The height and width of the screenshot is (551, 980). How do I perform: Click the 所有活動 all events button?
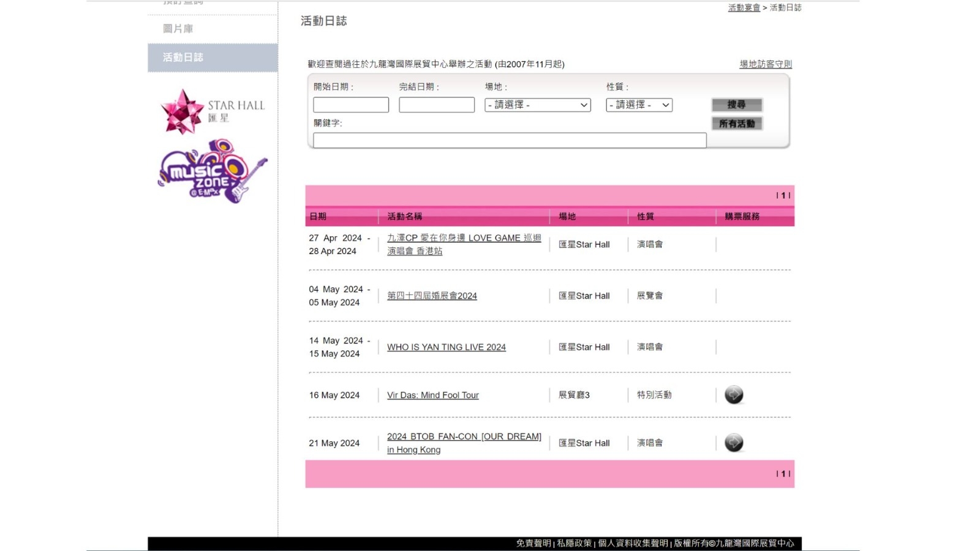click(737, 124)
